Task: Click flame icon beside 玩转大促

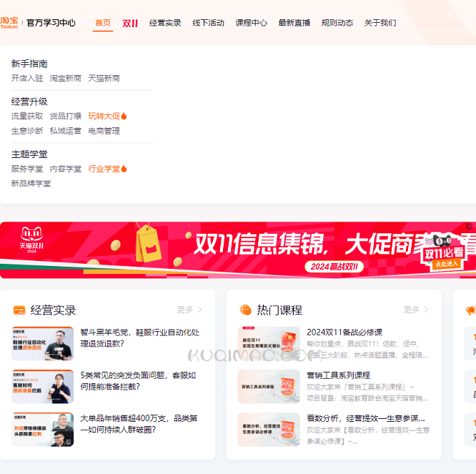Action: 124,116
